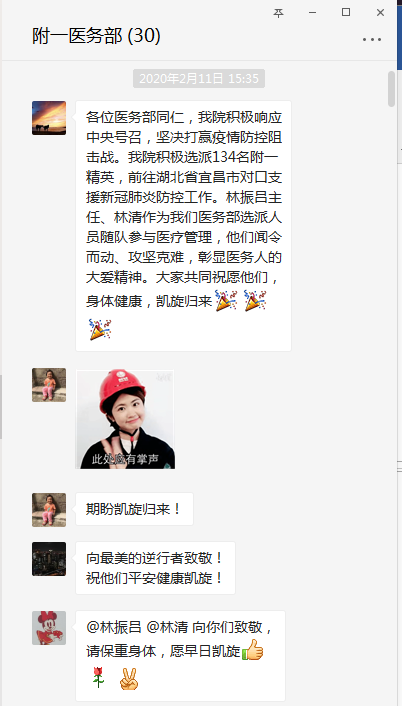This screenshot has height=706, width=402.
Task: Click the thumbs-up emoji in last message
Action: tap(253, 650)
